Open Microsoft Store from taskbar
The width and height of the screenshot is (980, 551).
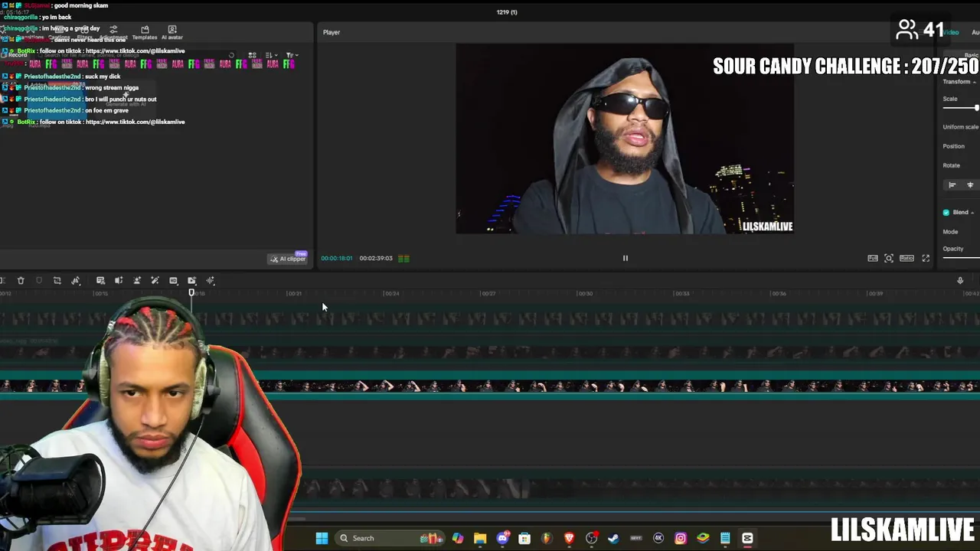click(x=524, y=538)
